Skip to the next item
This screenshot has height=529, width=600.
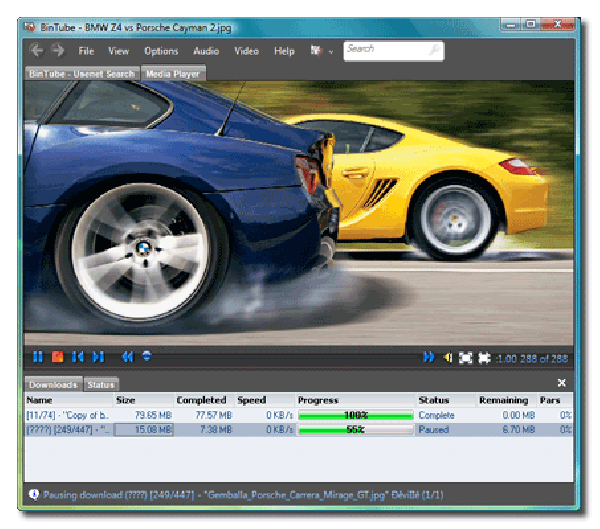(x=98, y=356)
